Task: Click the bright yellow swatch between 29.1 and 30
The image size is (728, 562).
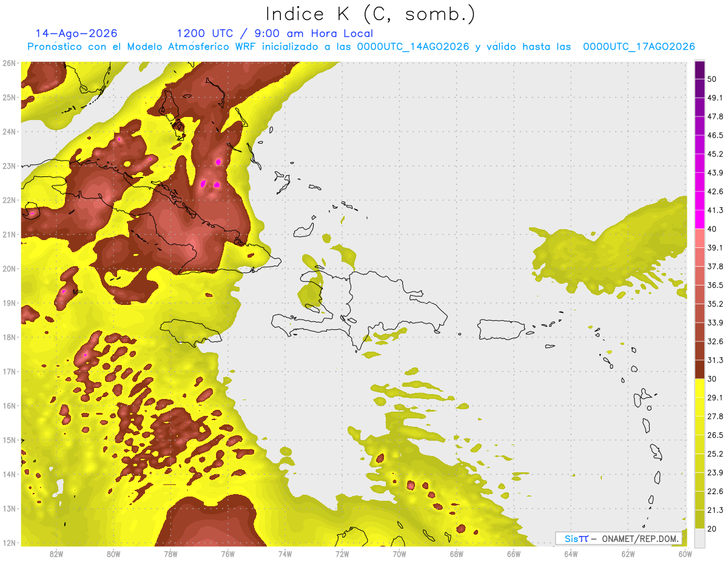Action: click(x=699, y=388)
